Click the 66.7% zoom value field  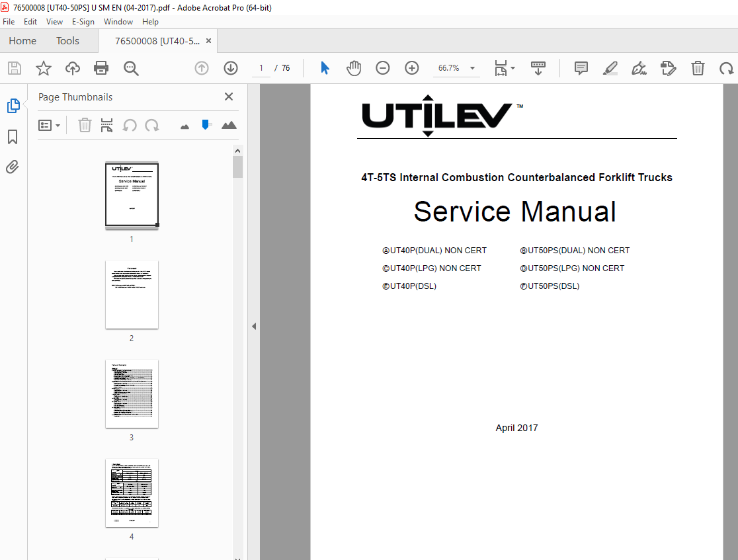448,68
